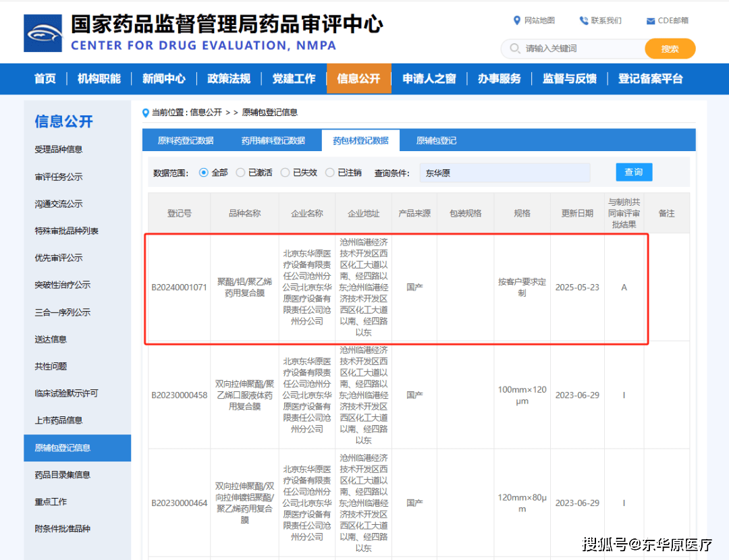Open the 办事服务 menu item
This screenshot has height=560, width=729.
tap(499, 78)
